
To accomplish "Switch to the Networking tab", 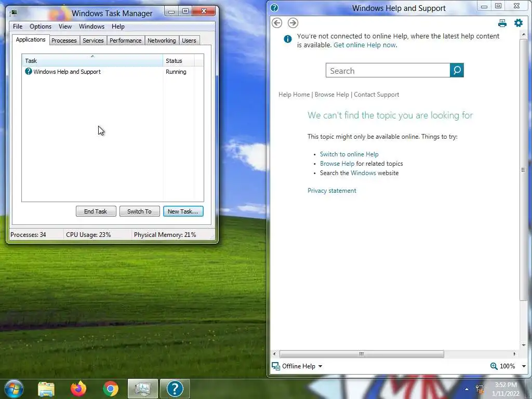I will (x=162, y=41).
